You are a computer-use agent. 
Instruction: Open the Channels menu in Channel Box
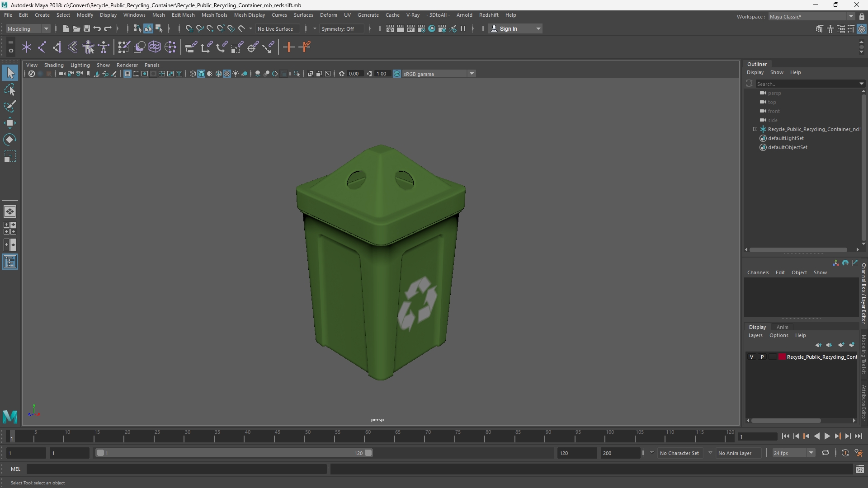pyautogui.click(x=758, y=272)
